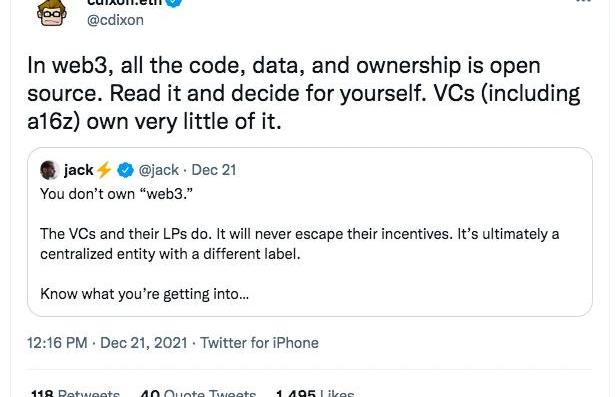
Task: View the 118 Retweets list
Action: 75,393
